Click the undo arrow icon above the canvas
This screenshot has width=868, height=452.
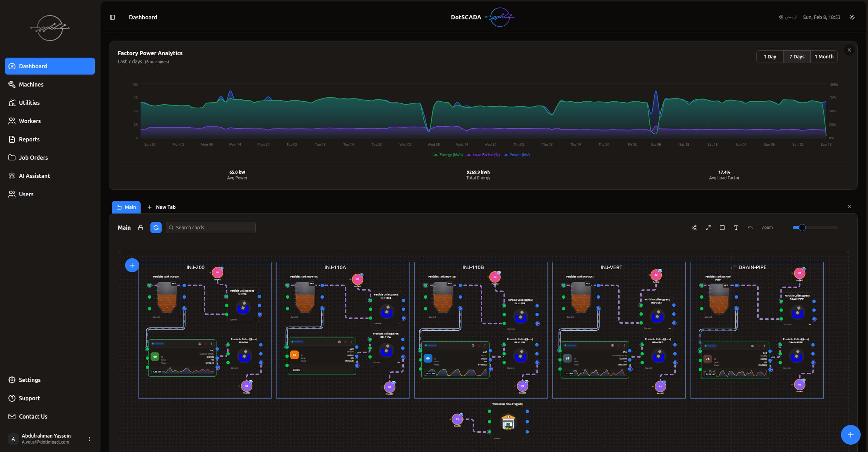tap(750, 228)
